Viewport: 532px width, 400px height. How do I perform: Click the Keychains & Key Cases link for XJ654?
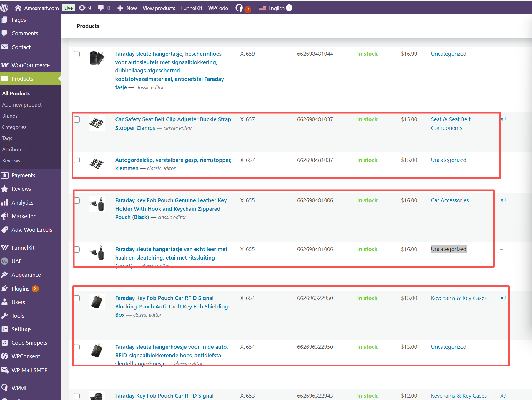[x=458, y=298]
